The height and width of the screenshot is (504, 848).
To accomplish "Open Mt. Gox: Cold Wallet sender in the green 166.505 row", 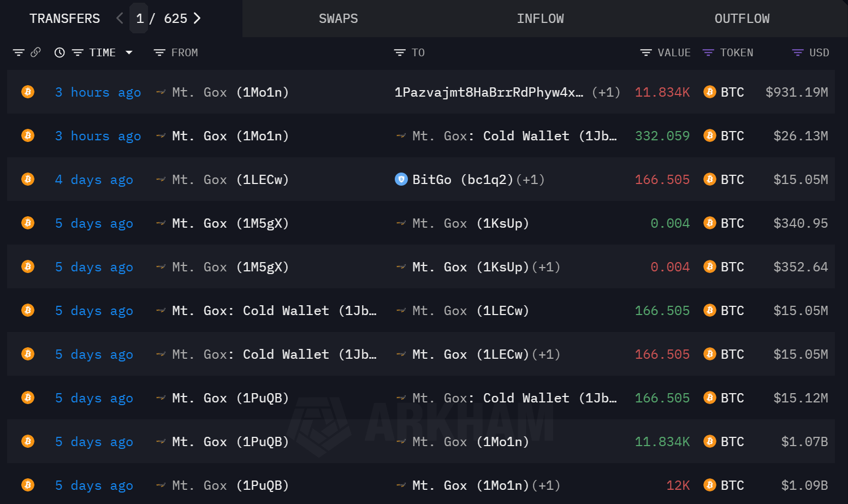I will (x=274, y=311).
